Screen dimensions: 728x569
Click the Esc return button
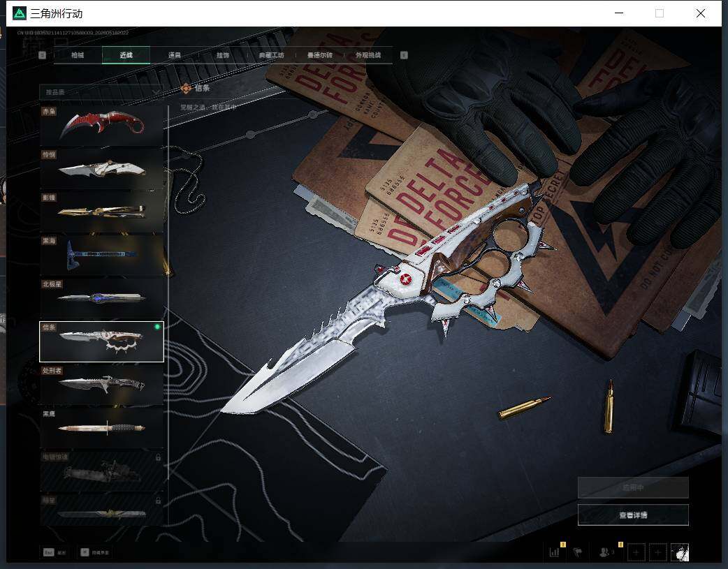[54, 552]
